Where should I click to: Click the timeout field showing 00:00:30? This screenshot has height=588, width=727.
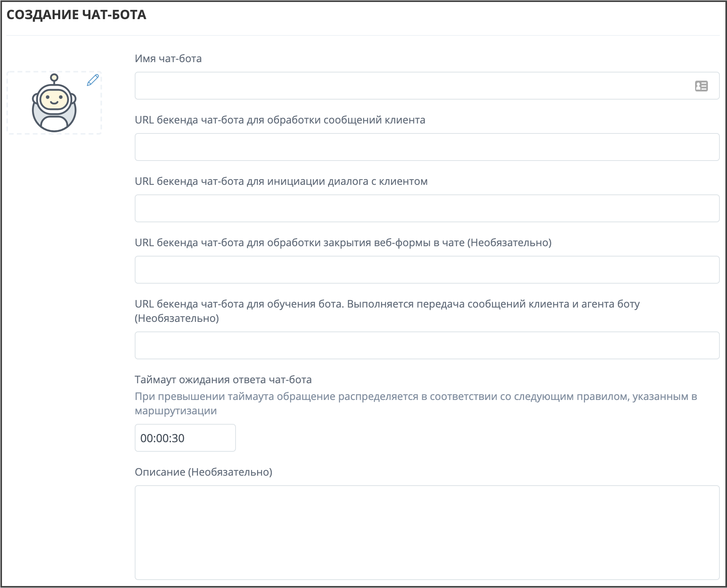click(185, 438)
